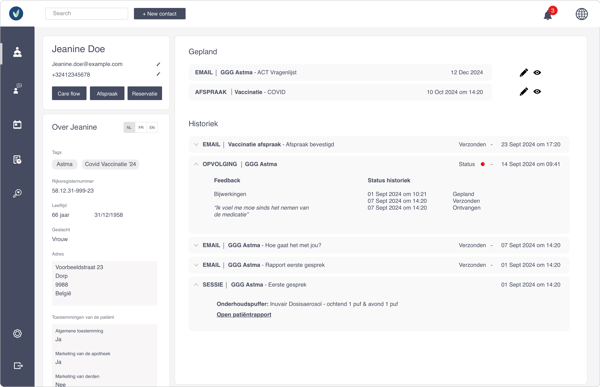
Task: Open the help lifebuoy sidebar icon
Action: point(17,333)
